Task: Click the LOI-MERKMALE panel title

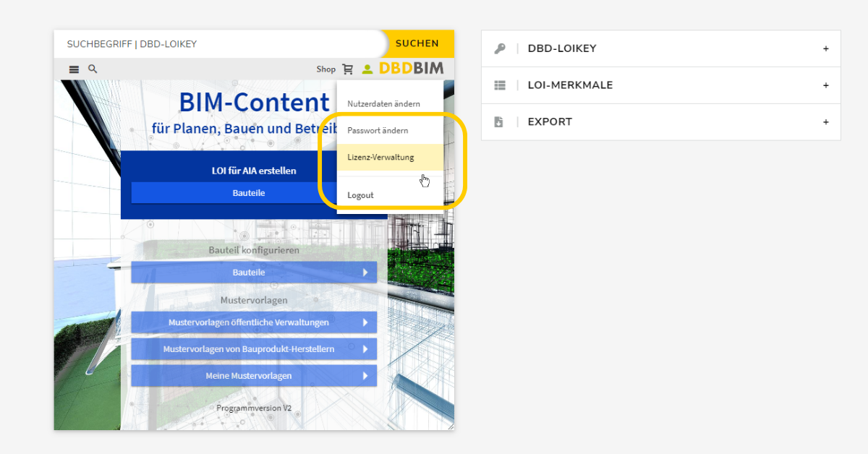Action: point(570,85)
